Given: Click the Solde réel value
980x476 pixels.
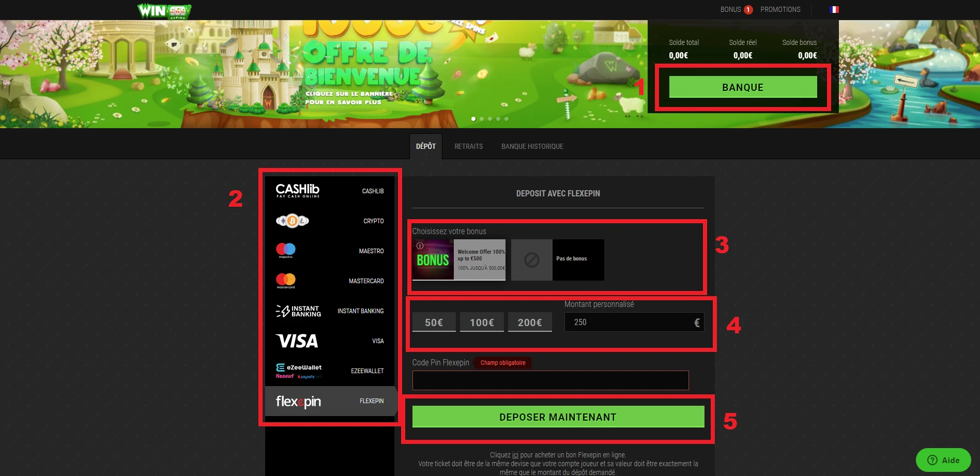Looking at the screenshot, I should pos(743,55).
